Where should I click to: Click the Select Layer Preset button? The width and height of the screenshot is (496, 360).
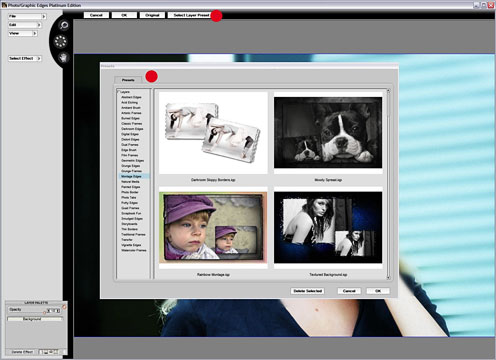point(192,15)
